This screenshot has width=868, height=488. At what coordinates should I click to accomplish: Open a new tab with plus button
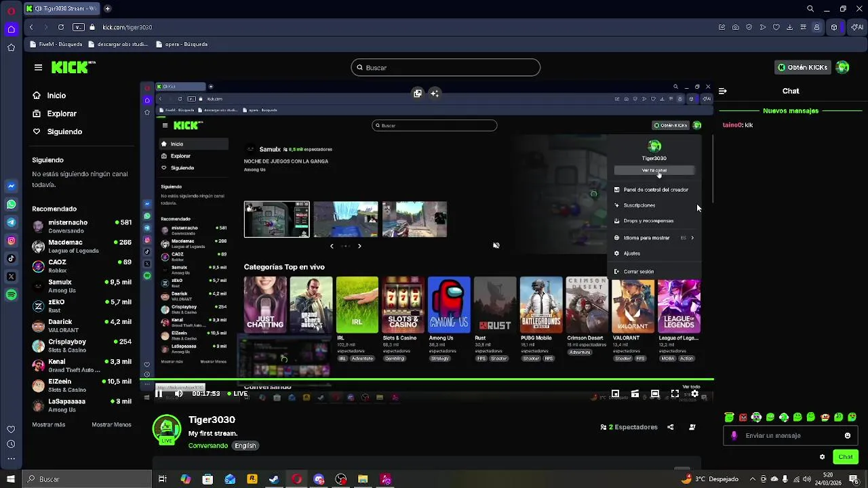tap(107, 9)
